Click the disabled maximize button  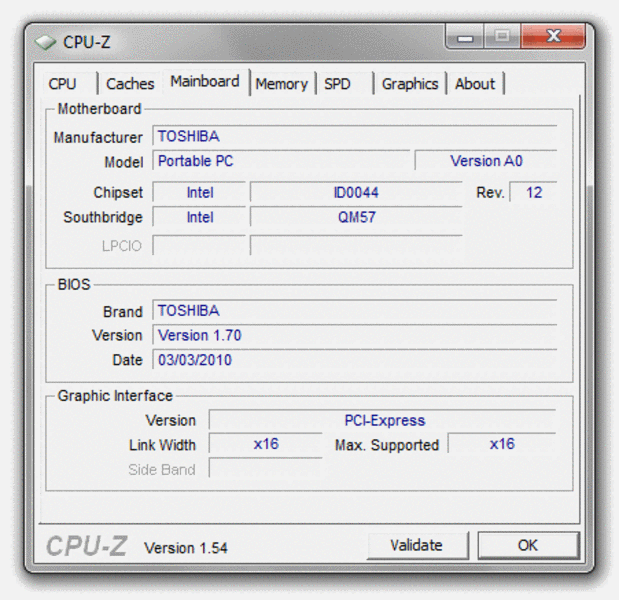[502, 36]
